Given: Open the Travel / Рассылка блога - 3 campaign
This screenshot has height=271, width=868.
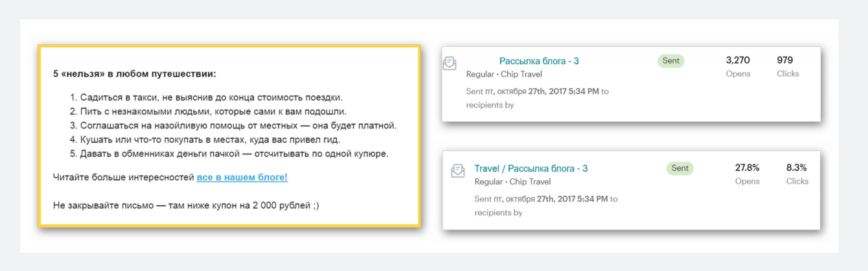Looking at the screenshot, I should 531,169.
